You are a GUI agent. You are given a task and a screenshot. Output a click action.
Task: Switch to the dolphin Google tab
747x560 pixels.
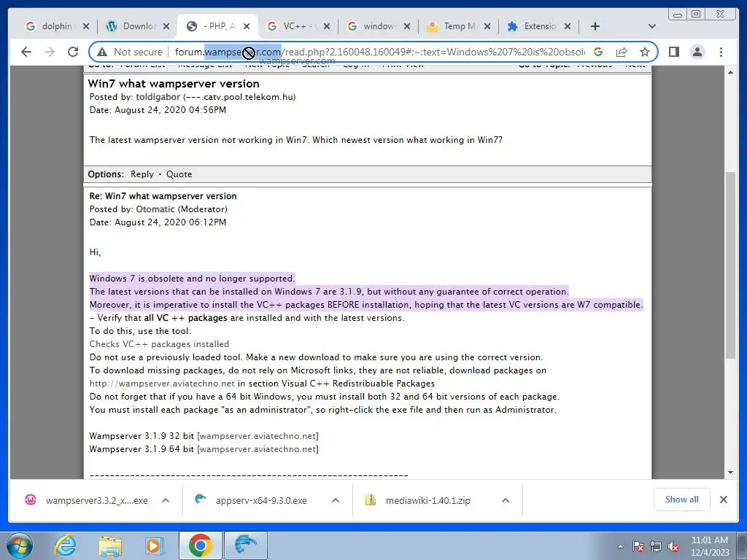coord(50,26)
